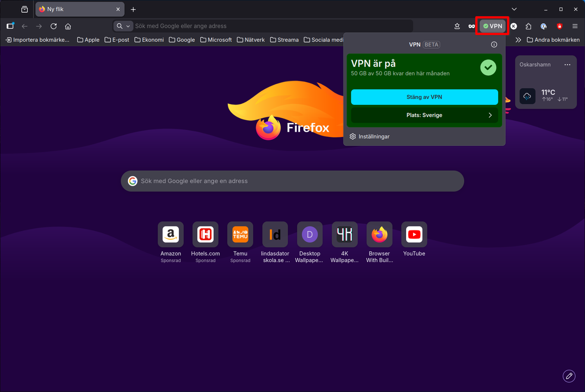Click the infinity mask toolbar icon
The height and width of the screenshot is (392, 585).
pos(472,26)
